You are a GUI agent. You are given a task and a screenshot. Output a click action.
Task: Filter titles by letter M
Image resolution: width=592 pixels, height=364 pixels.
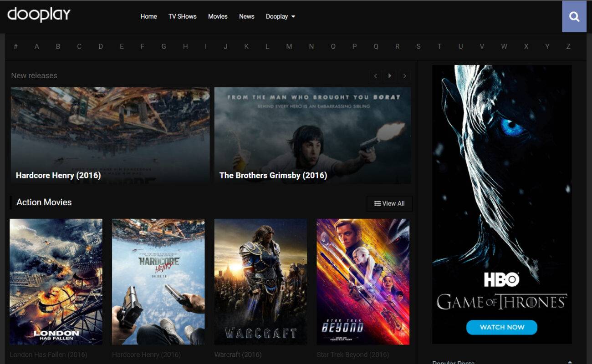pyautogui.click(x=289, y=46)
